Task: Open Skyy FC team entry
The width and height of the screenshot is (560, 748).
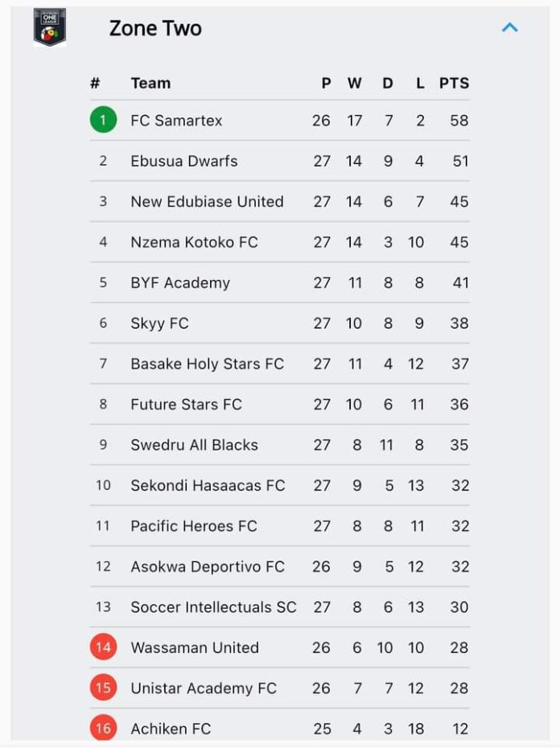Action: pos(280,323)
